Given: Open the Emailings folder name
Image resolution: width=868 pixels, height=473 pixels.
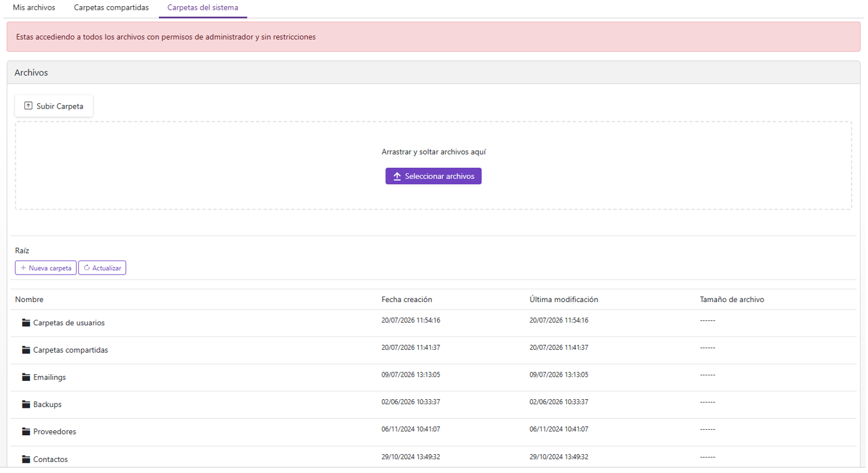Looking at the screenshot, I should pyautogui.click(x=49, y=377).
